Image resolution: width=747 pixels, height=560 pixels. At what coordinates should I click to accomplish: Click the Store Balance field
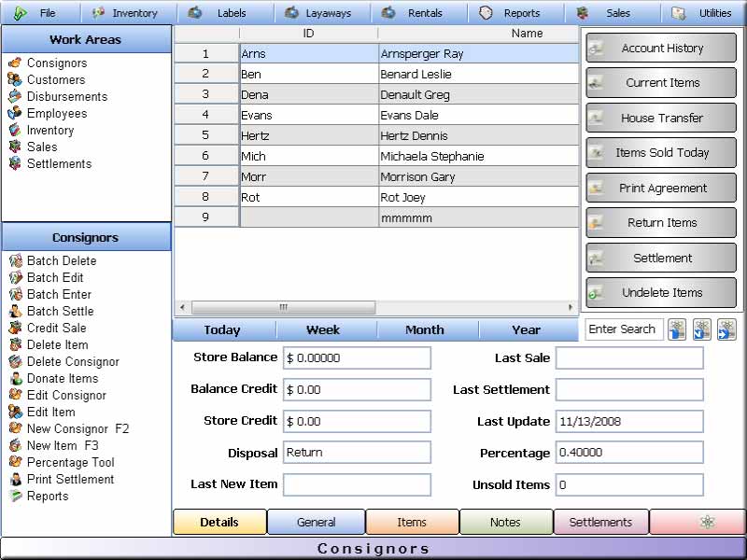[357, 357]
